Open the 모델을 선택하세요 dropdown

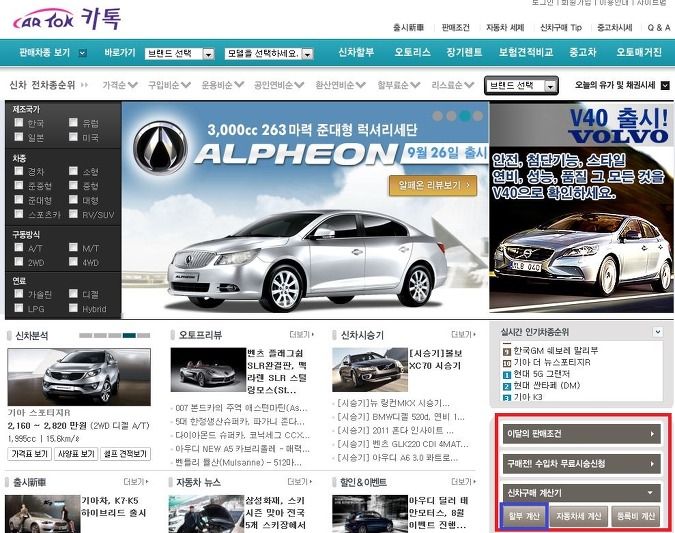[x=269, y=54]
